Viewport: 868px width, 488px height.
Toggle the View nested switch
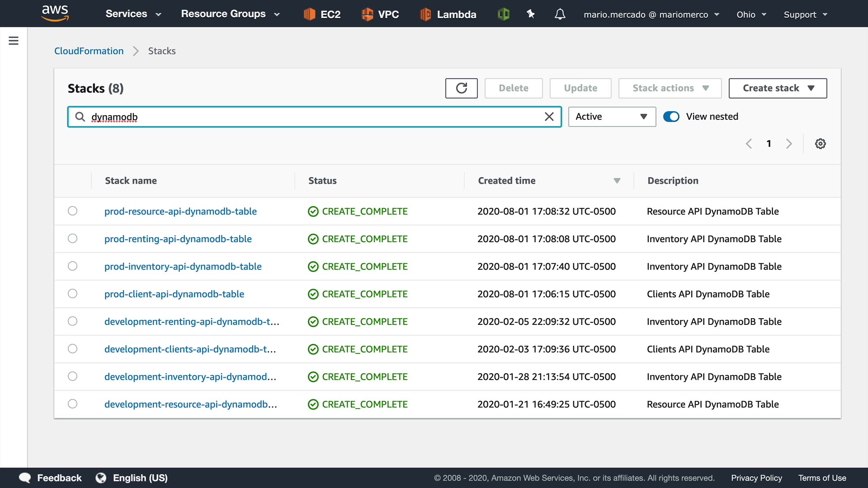(x=671, y=117)
